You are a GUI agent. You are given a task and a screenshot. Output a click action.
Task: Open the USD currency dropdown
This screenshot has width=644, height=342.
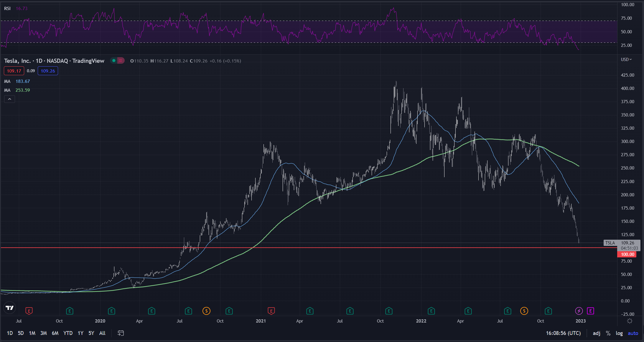626,60
